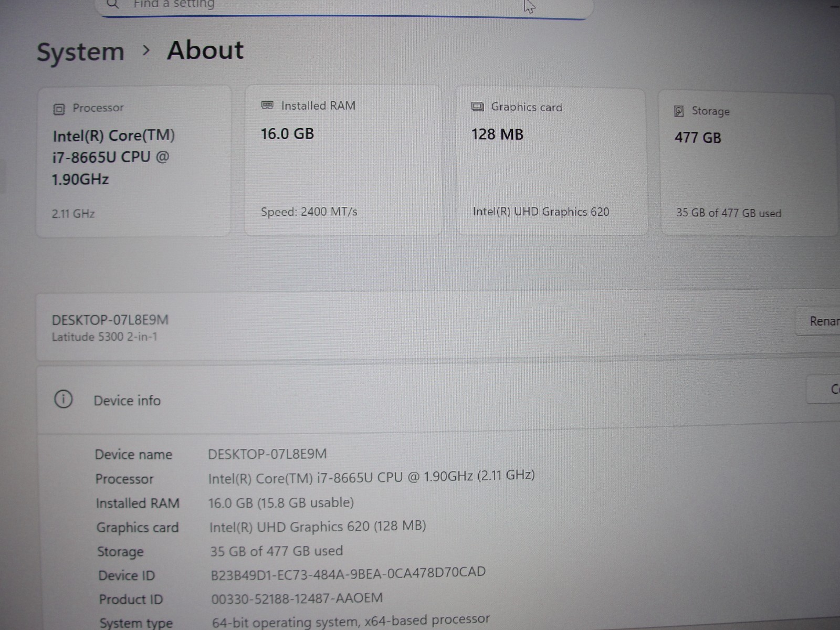Select the '477 GB' storage value
This screenshot has width=840, height=630.
coord(698,138)
